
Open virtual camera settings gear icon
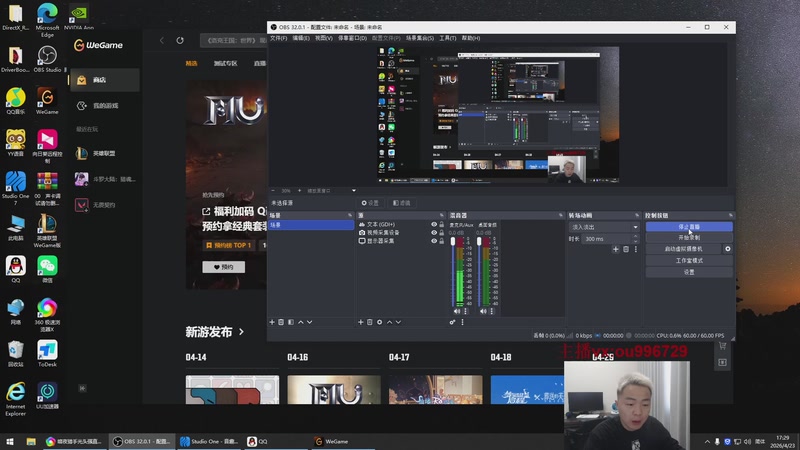(728, 249)
